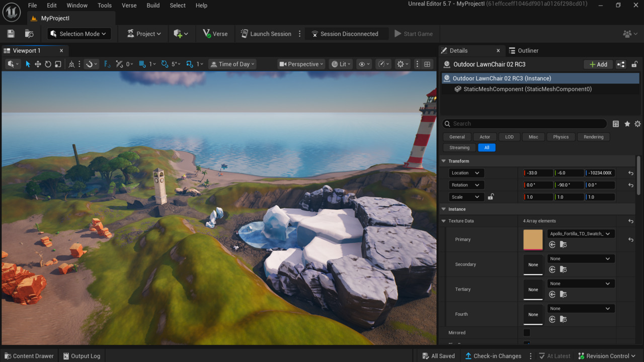Open the Selection Mode dropdown
Screen dimensions: 644x362
pos(78,34)
